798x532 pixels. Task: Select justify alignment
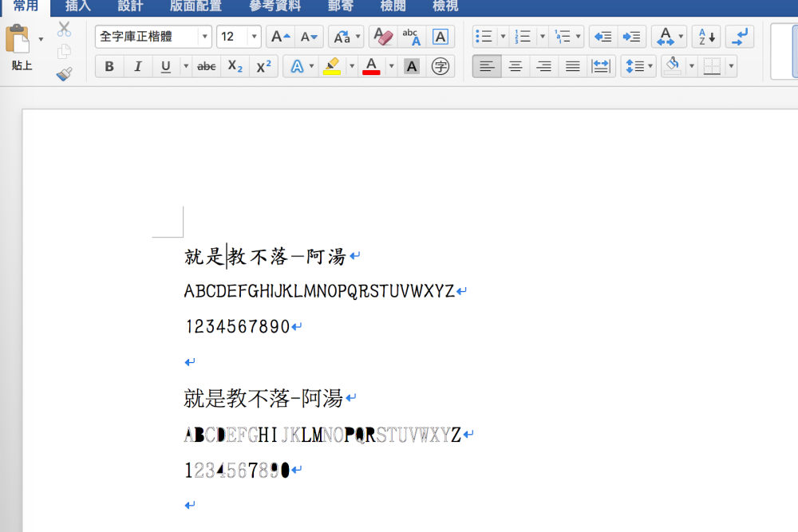point(572,66)
